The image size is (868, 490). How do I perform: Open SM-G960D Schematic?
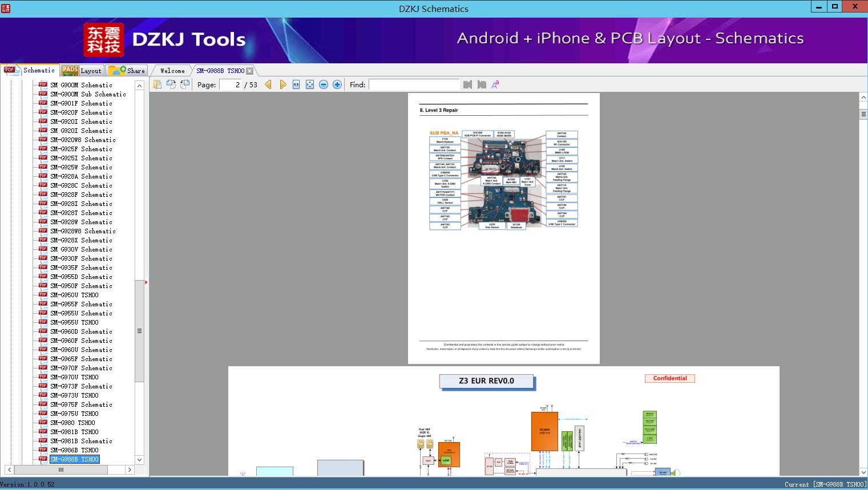[x=81, y=331]
